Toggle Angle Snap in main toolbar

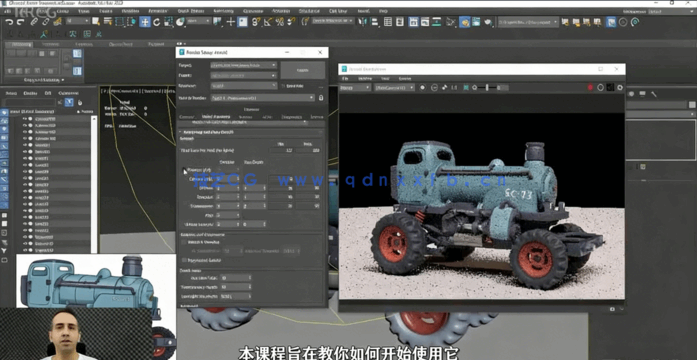pyautogui.click(x=268, y=22)
